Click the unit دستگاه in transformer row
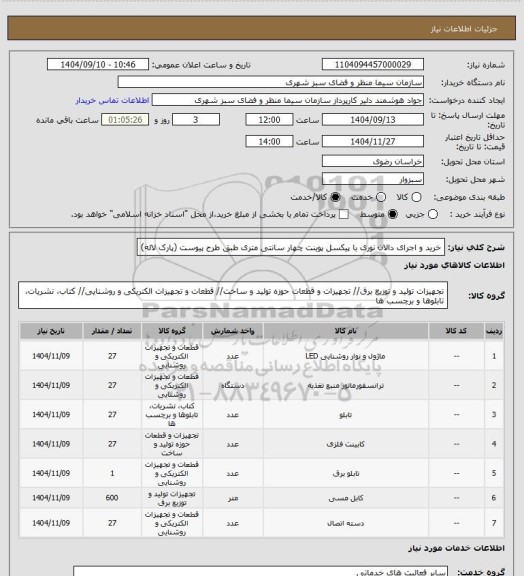Viewport: 524px width, 576px height. 233,385
